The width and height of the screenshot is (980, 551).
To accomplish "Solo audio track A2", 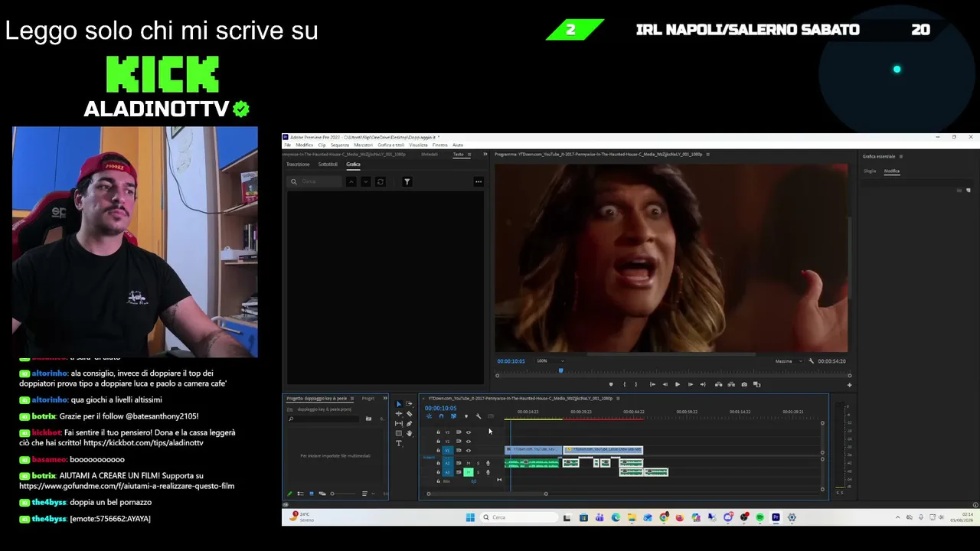I will (478, 463).
